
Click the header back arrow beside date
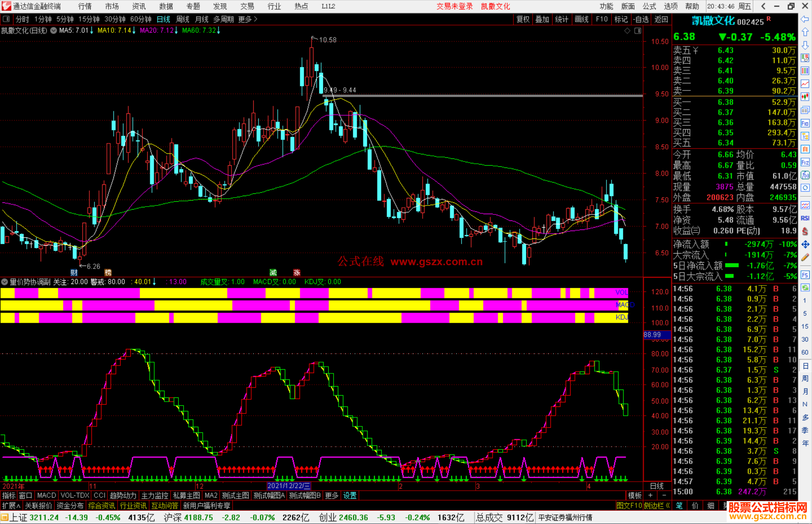(763, 6)
